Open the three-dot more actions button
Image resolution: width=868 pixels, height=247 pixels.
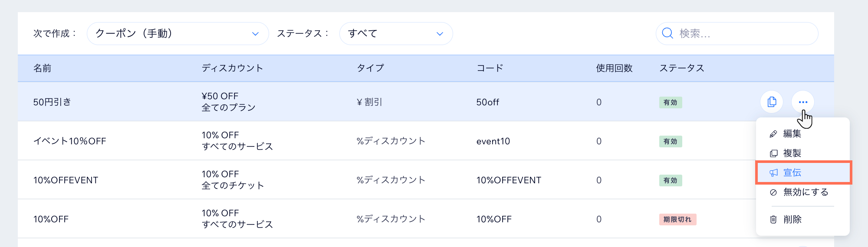tap(803, 102)
